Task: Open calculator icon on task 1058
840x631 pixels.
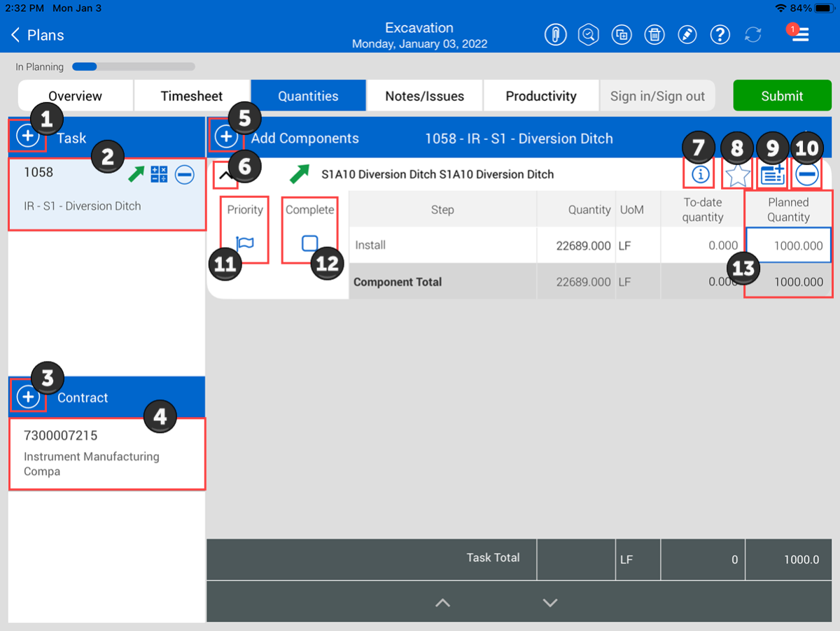Action: click(x=159, y=175)
